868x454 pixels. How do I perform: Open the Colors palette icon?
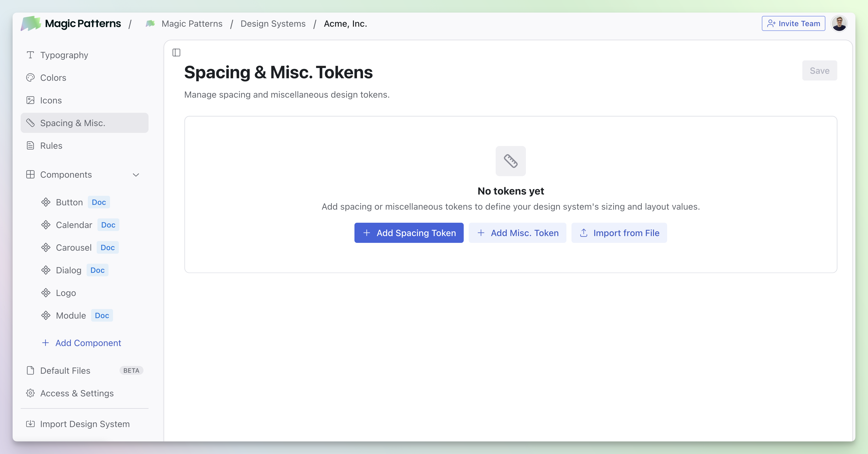tap(30, 78)
